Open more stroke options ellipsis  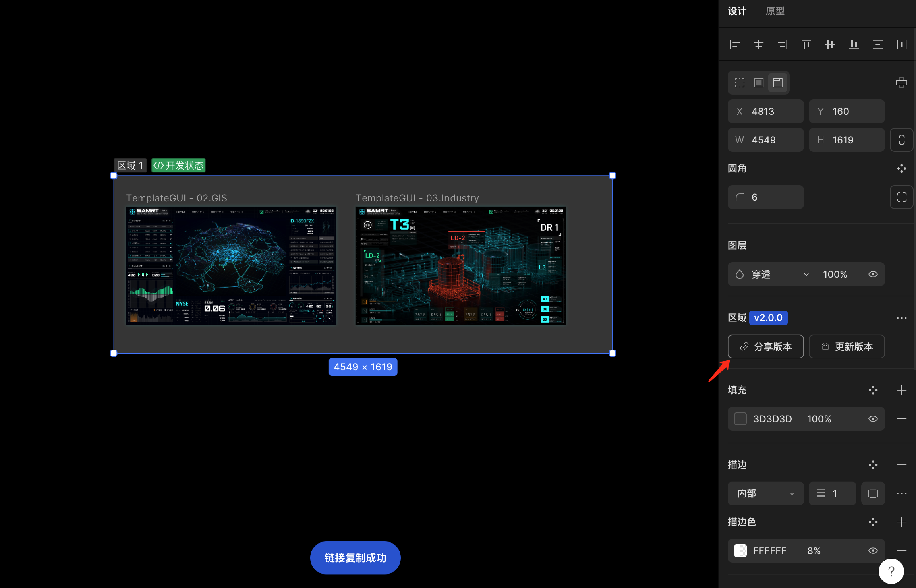901,493
